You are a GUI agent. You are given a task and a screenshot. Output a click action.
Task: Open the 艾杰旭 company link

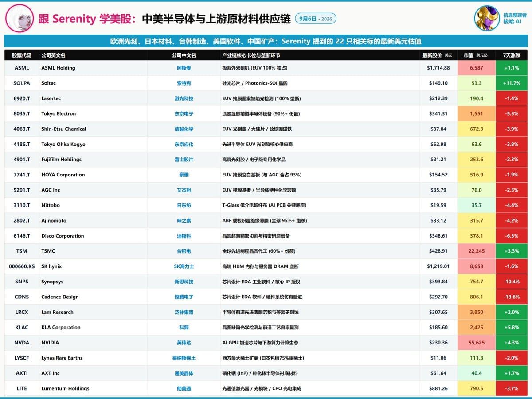point(184,190)
